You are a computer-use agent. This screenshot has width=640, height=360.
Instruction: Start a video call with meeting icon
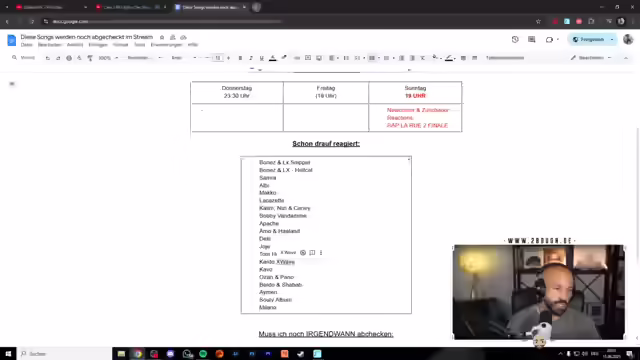tap(549, 40)
